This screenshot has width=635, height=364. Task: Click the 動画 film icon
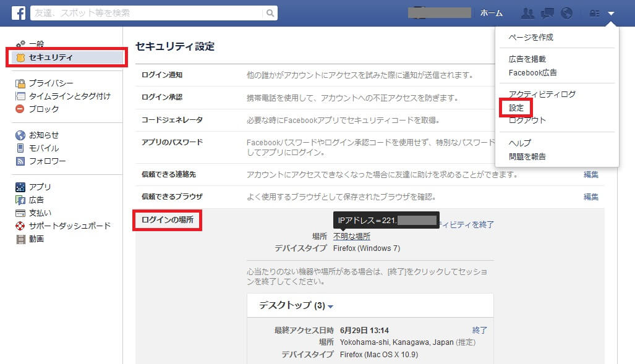(20, 239)
